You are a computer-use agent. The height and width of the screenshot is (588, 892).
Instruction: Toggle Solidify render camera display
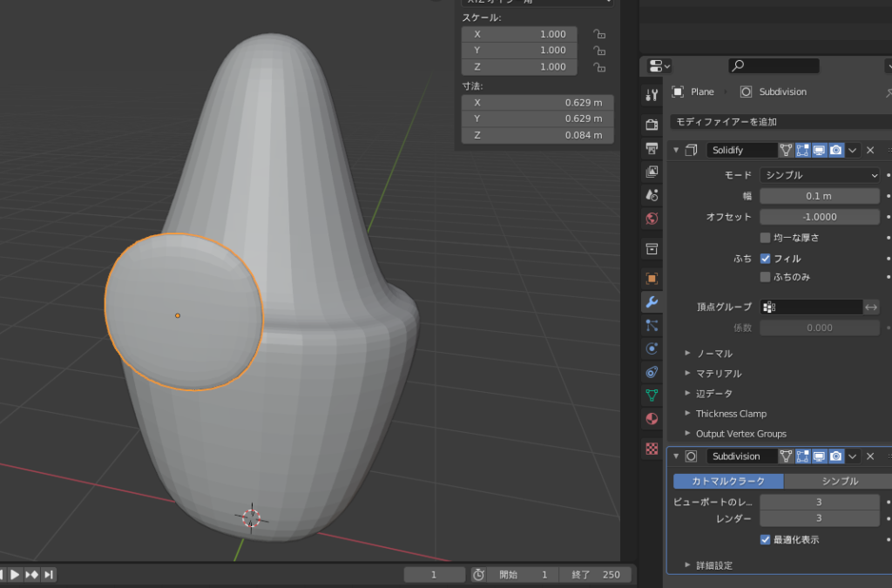[835, 150]
